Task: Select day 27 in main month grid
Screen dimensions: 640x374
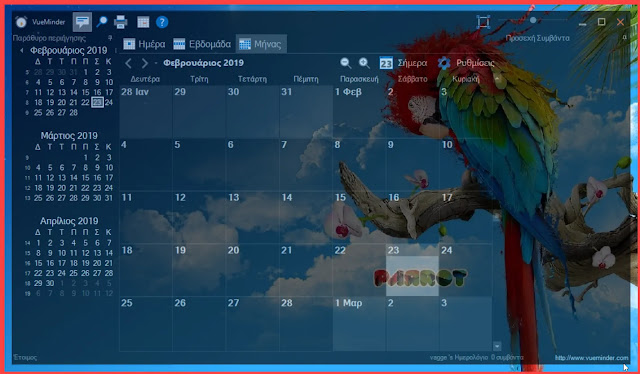Action: (252, 323)
